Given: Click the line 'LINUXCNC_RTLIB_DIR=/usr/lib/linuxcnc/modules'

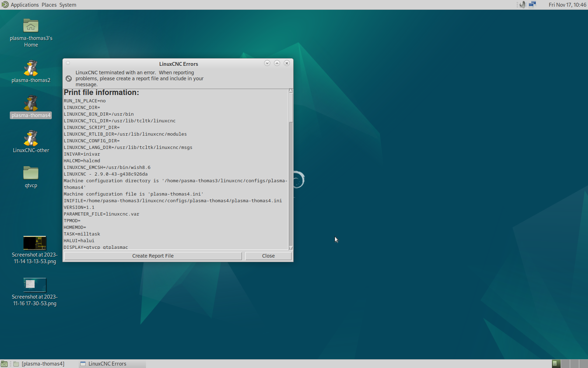Looking at the screenshot, I should click(125, 134).
